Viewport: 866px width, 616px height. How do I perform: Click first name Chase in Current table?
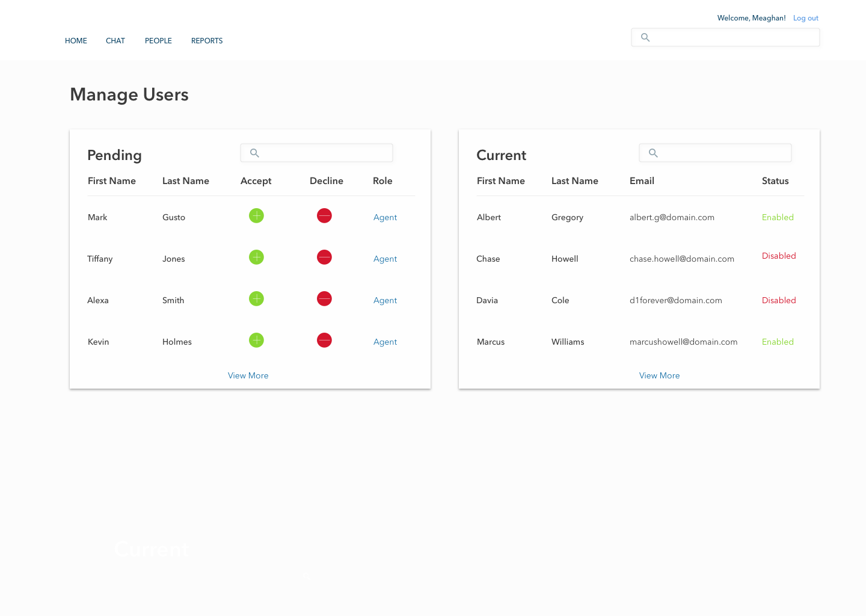click(x=488, y=259)
